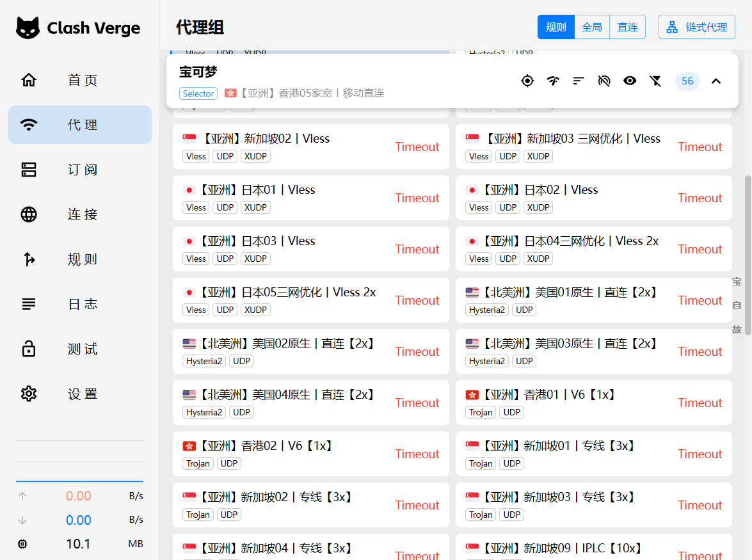Image resolution: width=752 pixels, height=560 pixels.
Task: Open 规则 rules page in sidebar
Action: [x=80, y=259]
